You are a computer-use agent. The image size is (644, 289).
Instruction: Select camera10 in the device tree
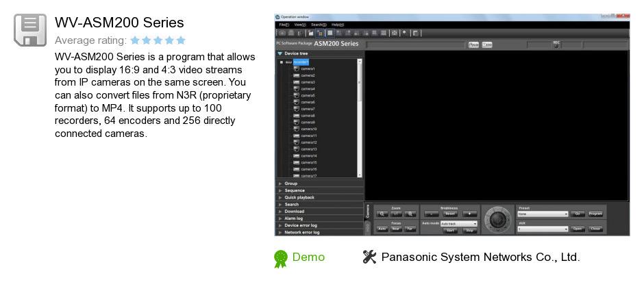point(308,129)
